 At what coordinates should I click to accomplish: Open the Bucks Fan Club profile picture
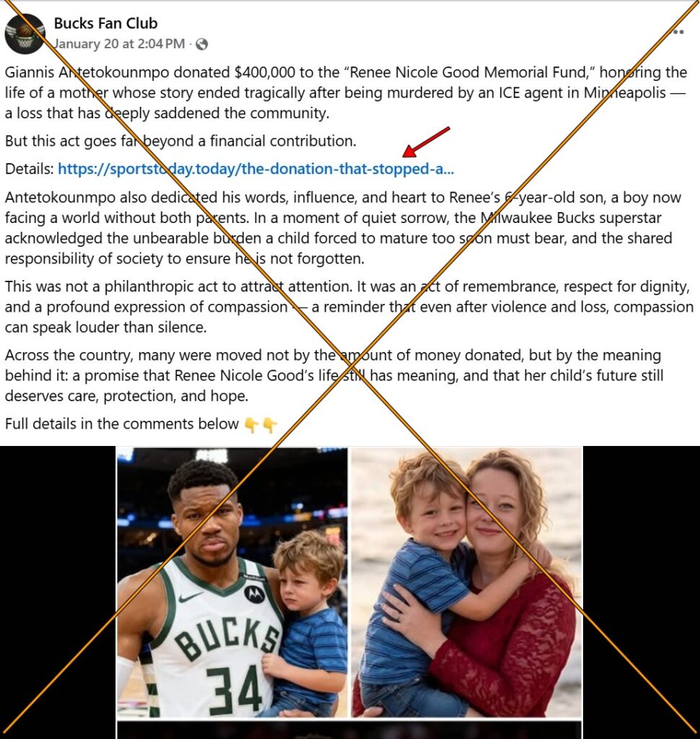pyautogui.click(x=25, y=34)
